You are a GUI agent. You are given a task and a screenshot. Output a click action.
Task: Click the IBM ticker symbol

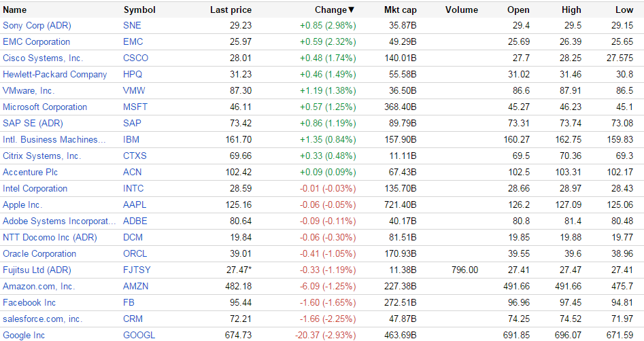(131, 139)
